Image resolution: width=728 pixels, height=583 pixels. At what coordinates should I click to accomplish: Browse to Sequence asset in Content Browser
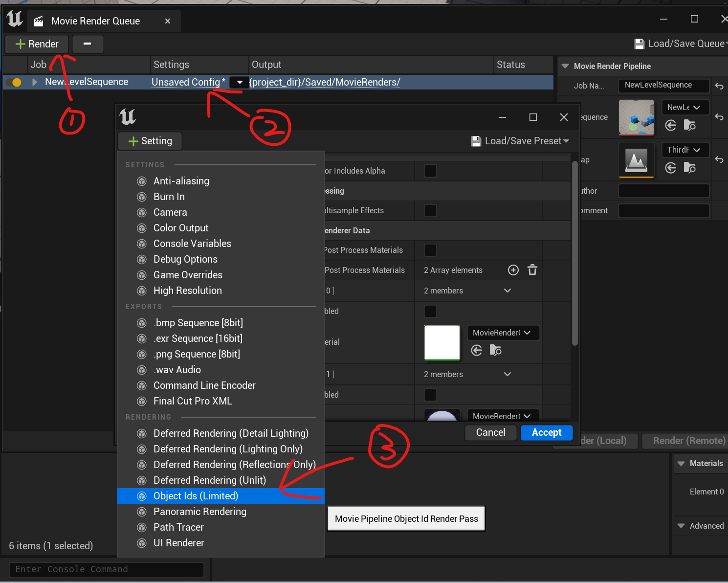pyautogui.click(x=690, y=125)
